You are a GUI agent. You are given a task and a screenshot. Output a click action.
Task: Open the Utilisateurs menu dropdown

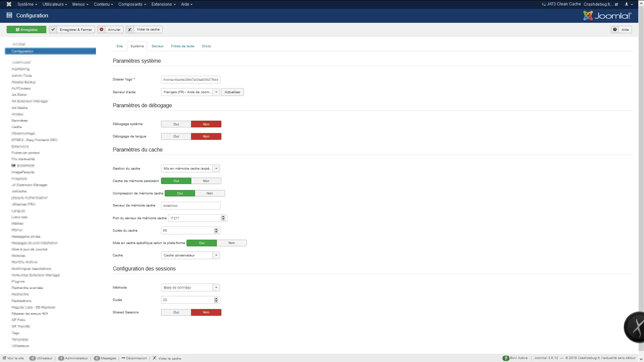pos(55,4)
